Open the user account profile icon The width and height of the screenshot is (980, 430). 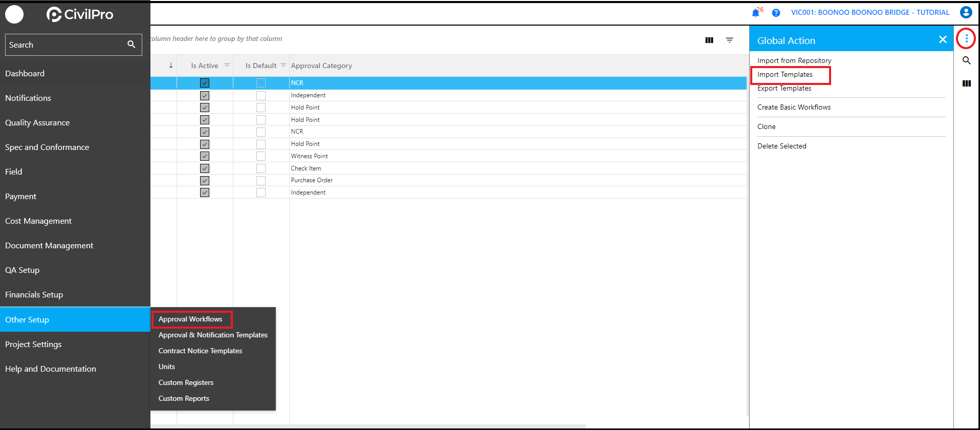(966, 12)
